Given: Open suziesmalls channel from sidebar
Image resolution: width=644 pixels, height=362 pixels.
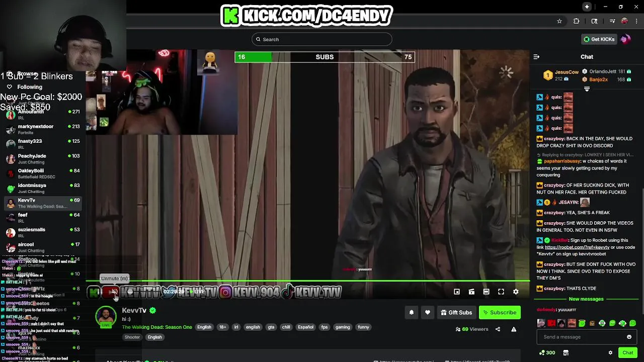Looking at the screenshot, I should pos(43,232).
